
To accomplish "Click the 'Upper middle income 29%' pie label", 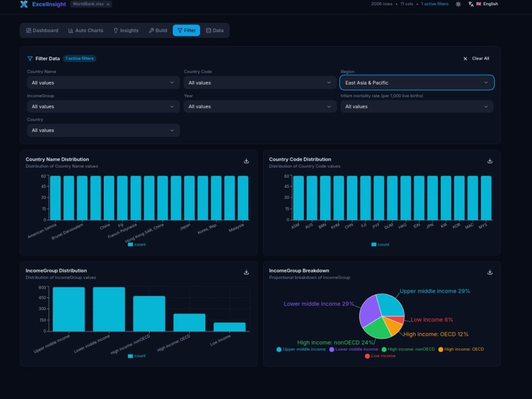I will pos(435,291).
